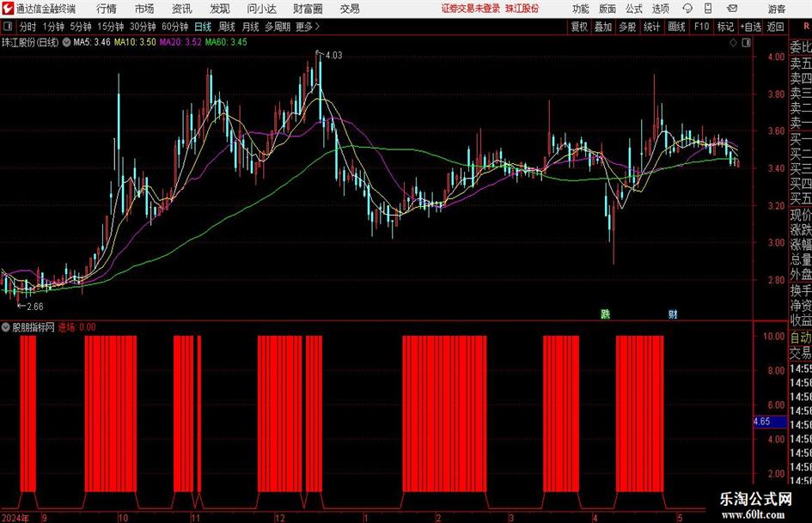Click the MA10: 3.50 value label
The height and width of the screenshot is (523, 812).
click(135, 42)
